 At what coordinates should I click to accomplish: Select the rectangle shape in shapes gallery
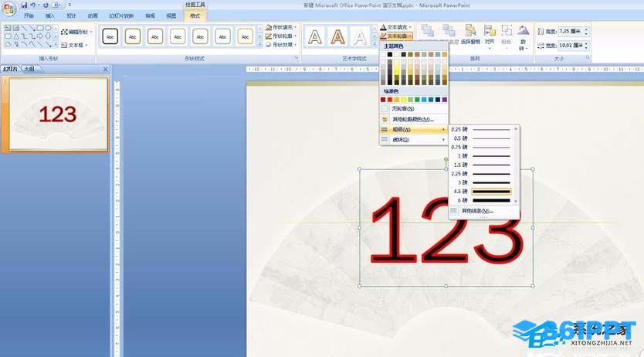pos(40,28)
